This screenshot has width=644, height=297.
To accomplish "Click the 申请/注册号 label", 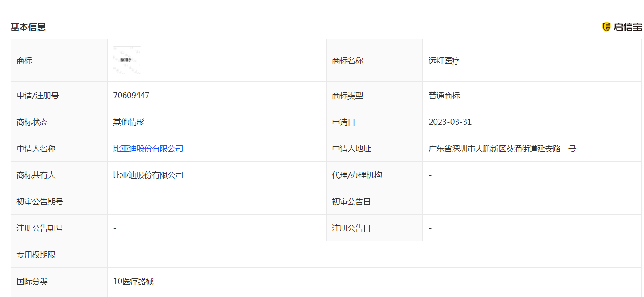I will 38,95.
